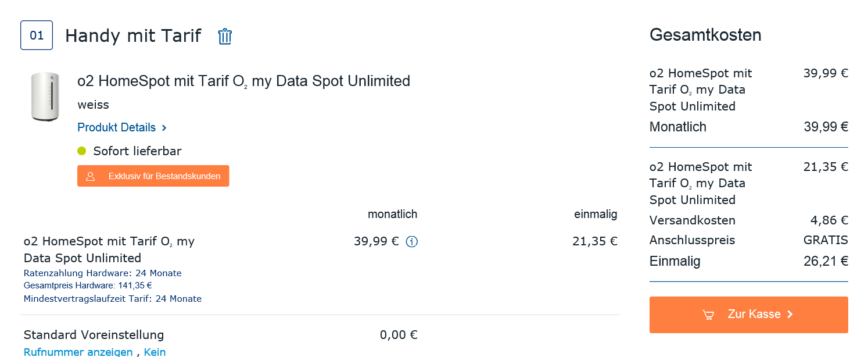Click the Gesamtkosten heading in summary panel
The height and width of the screenshot is (357, 868).
[x=705, y=35]
